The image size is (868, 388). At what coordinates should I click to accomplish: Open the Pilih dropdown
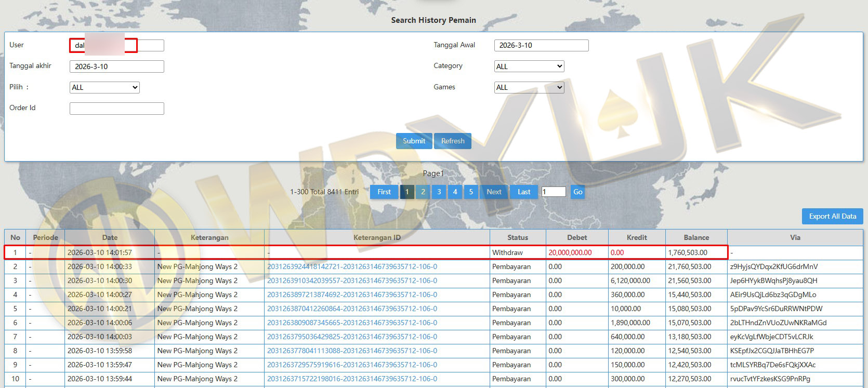coord(104,87)
